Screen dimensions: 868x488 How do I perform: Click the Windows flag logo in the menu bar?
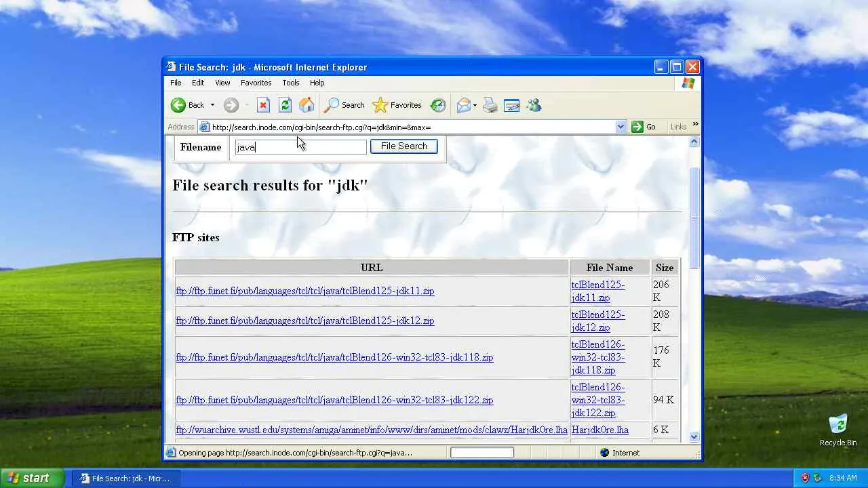tap(688, 83)
